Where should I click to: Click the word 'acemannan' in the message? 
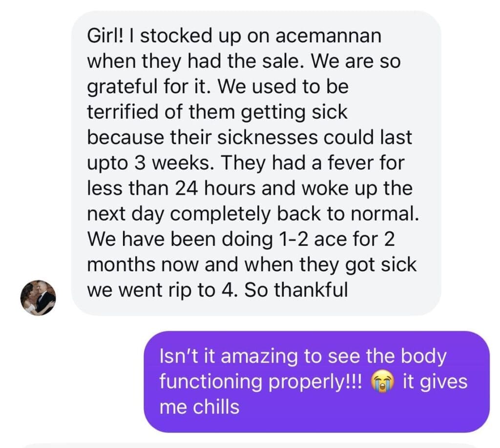[x=328, y=36]
